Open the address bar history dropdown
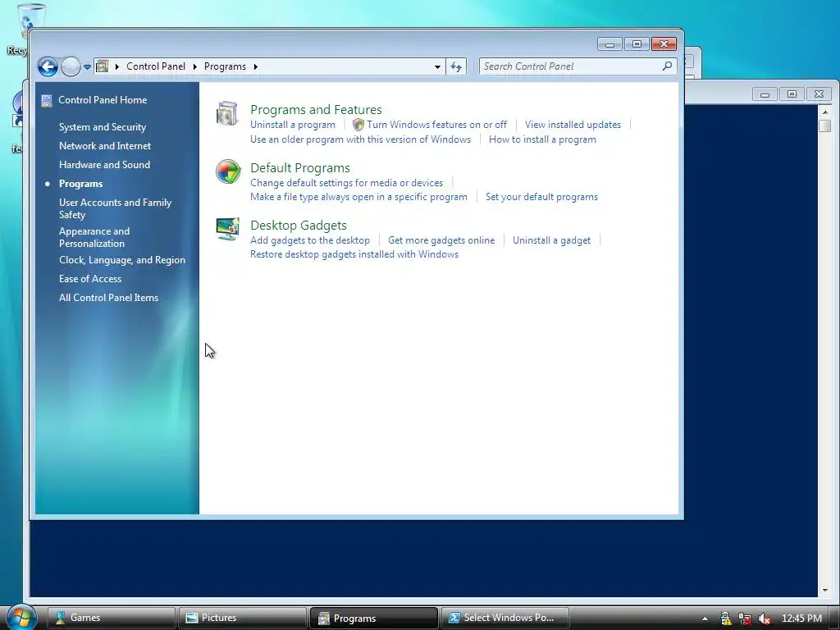Image resolution: width=840 pixels, height=630 pixels. coord(437,66)
